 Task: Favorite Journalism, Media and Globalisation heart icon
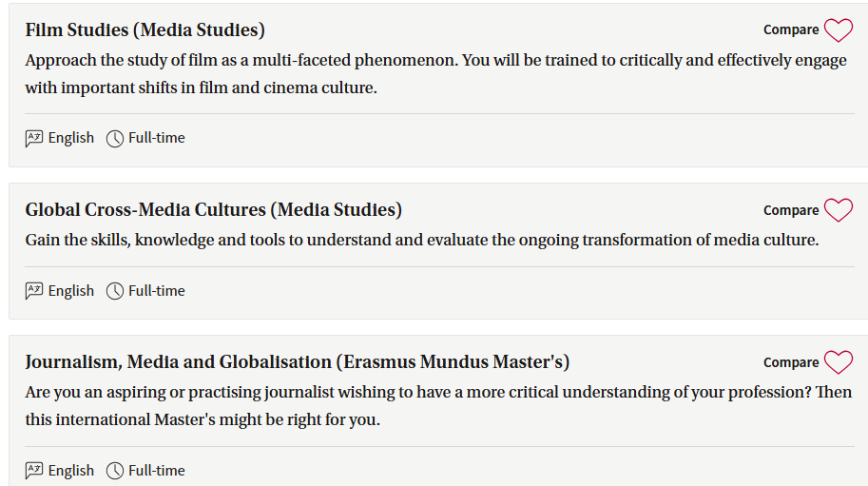pyautogui.click(x=839, y=362)
